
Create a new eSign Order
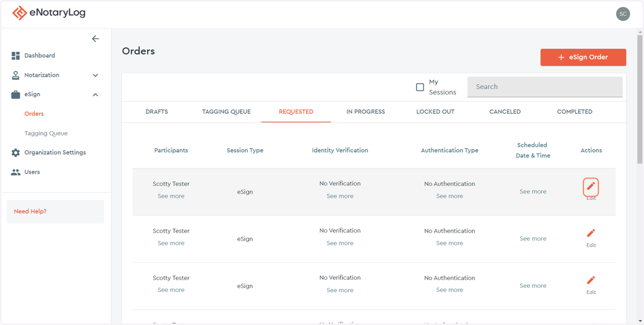(583, 57)
